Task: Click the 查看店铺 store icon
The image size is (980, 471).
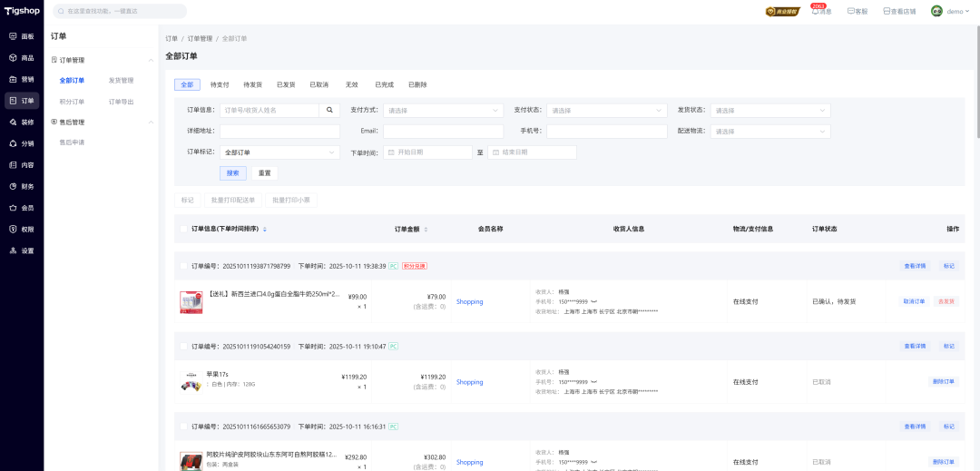Action: [x=887, y=11]
